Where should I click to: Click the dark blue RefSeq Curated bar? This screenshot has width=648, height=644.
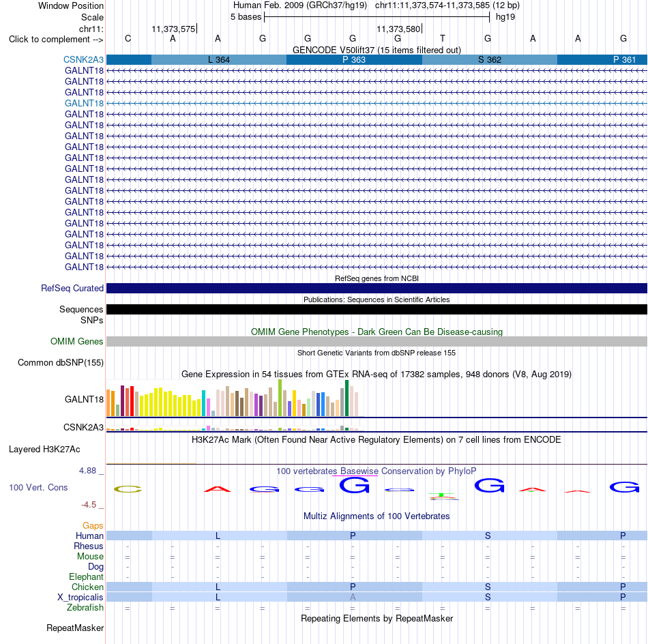[x=377, y=288]
